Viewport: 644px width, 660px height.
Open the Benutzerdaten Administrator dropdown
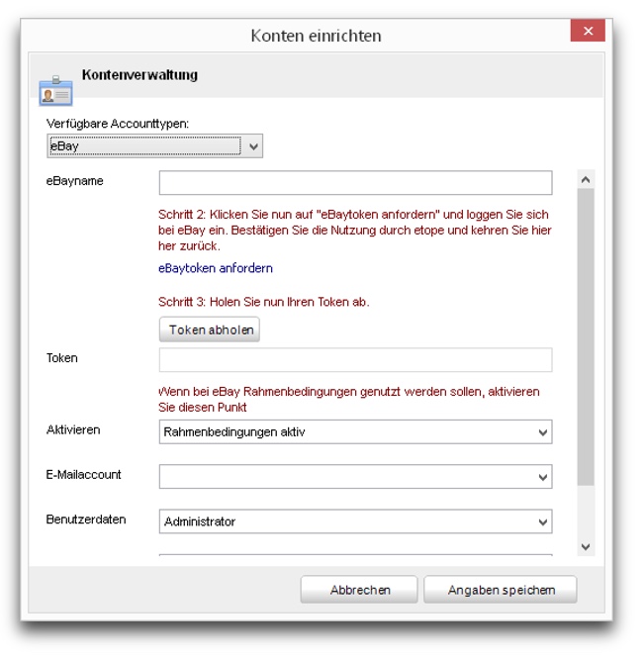pyautogui.click(x=355, y=521)
